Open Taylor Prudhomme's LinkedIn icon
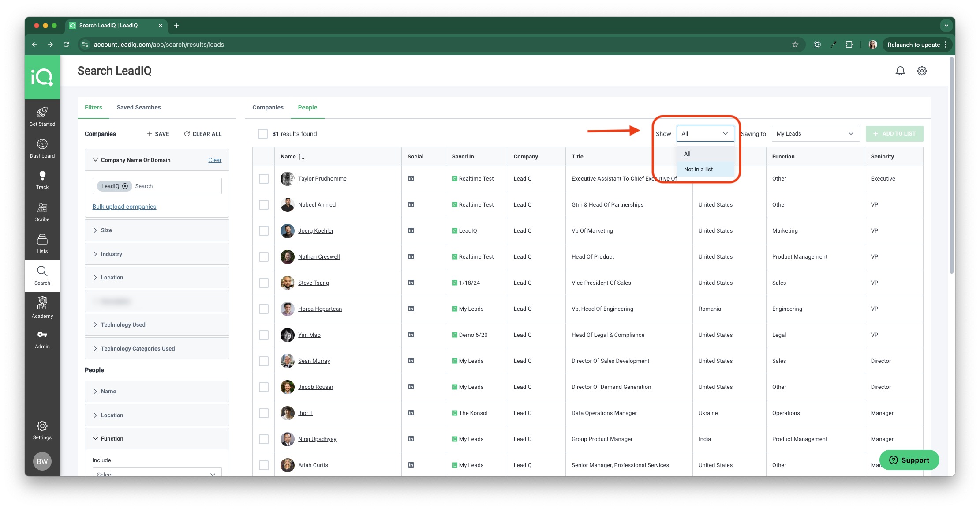The image size is (980, 509). 411,178
